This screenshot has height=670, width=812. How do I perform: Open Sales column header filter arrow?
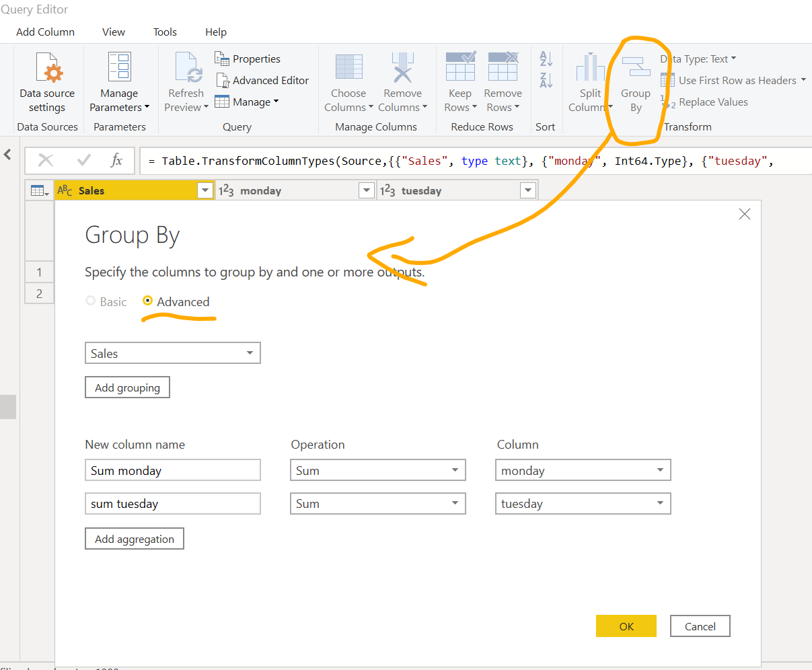[206, 190]
